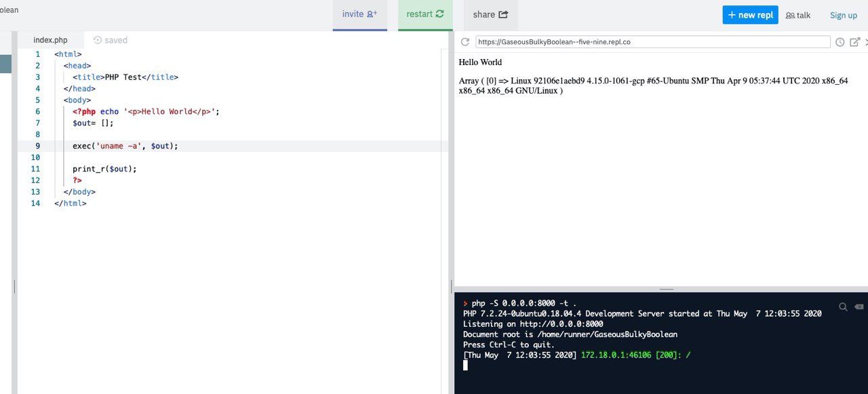Click the 'Listening on http://0.0.0.0:8000' line
The height and width of the screenshot is (394, 868).
[533, 324]
